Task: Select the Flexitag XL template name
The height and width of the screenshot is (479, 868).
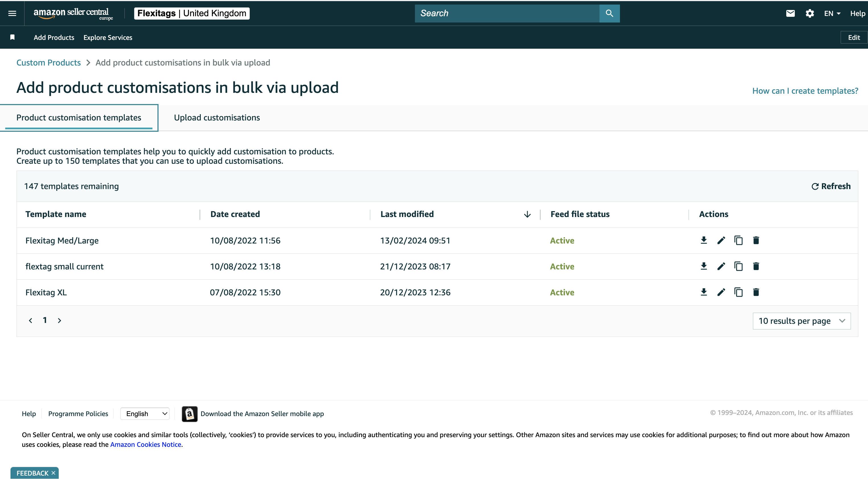Action: (x=46, y=292)
